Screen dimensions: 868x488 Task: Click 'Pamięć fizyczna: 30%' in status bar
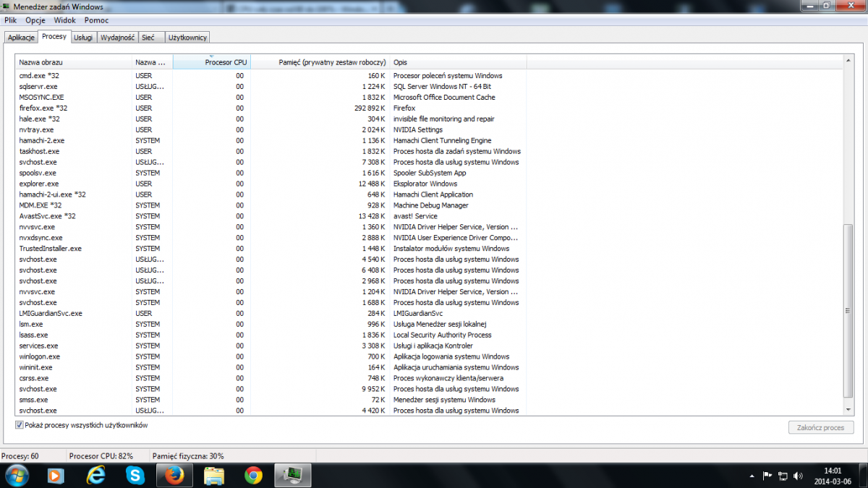188,456
